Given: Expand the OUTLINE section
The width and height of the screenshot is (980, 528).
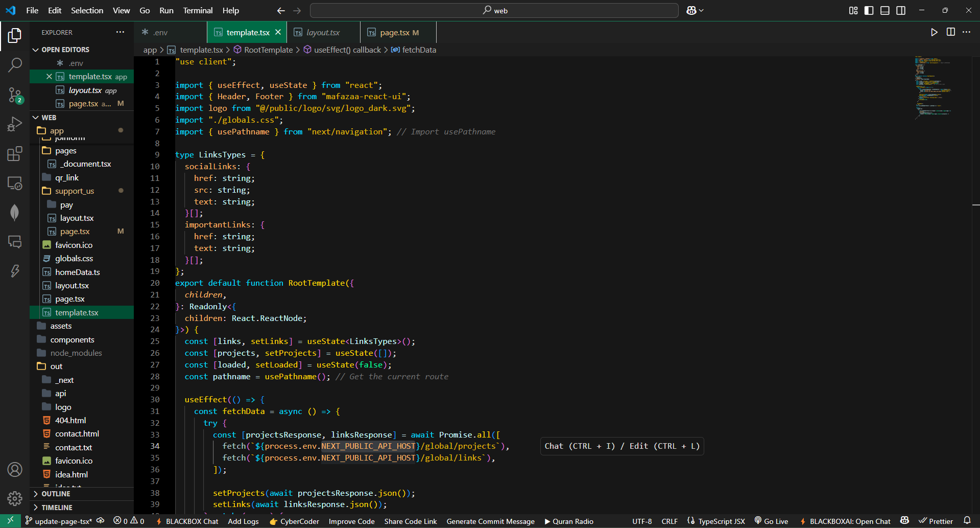Looking at the screenshot, I should click(x=56, y=494).
